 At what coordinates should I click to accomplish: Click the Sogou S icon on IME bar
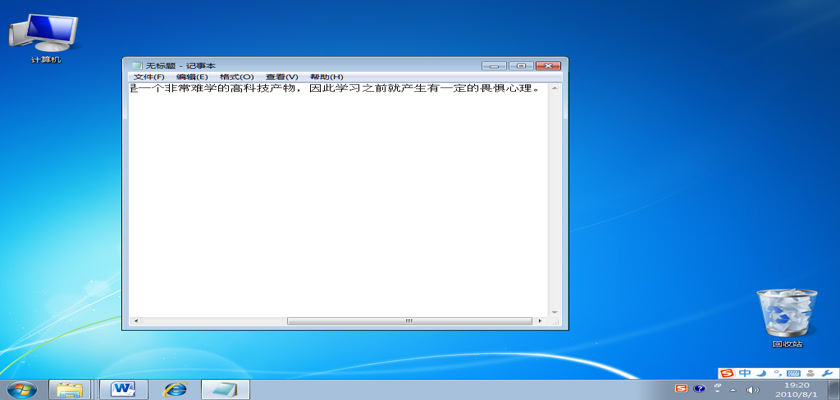[727, 373]
